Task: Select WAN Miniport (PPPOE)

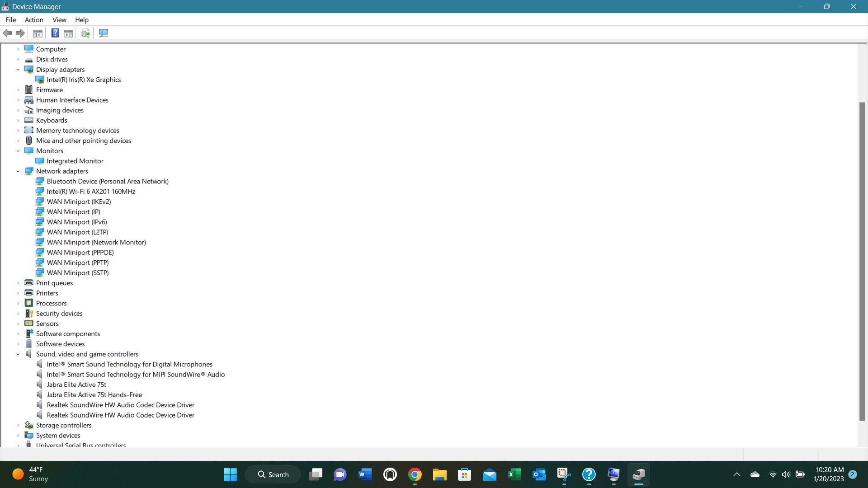Action: pos(80,253)
